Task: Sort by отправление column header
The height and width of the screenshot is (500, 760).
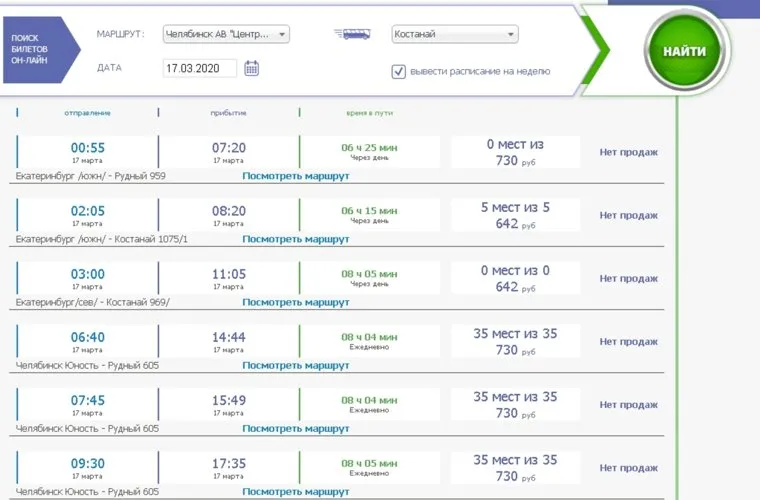Action: pos(87,113)
